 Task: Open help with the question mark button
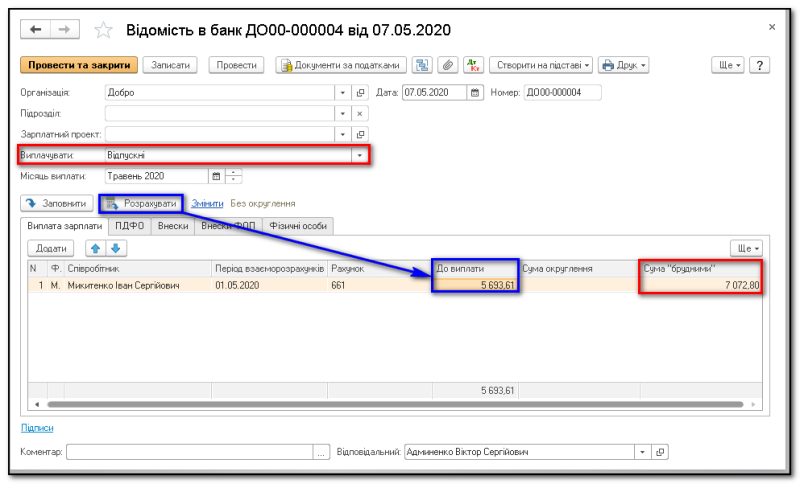click(x=760, y=65)
